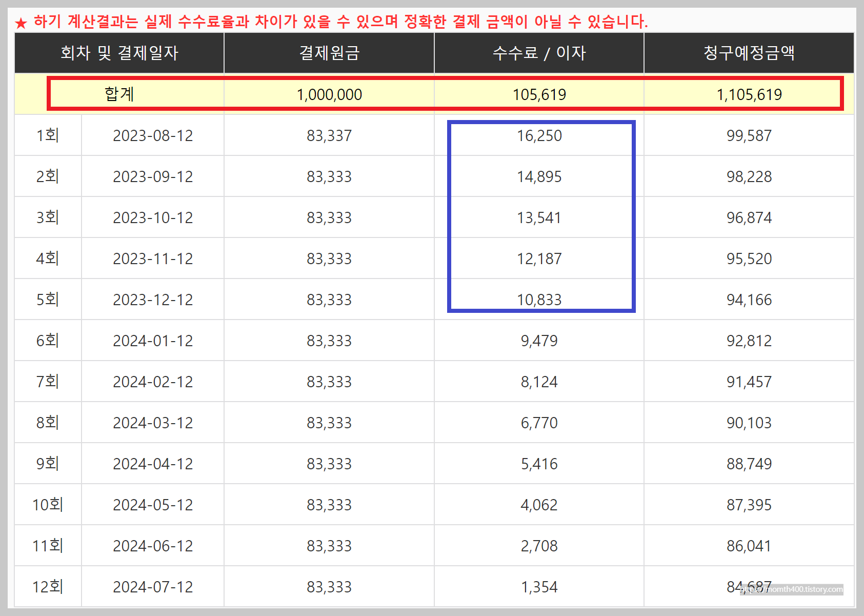Click the principal 83,337 in first installment
864x616 pixels.
click(329, 135)
